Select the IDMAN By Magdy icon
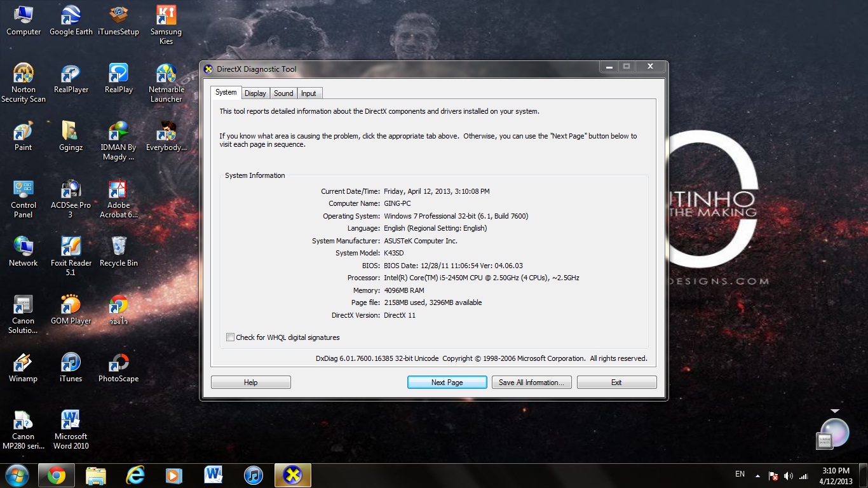The image size is (868, 488). tap(119, 141)
